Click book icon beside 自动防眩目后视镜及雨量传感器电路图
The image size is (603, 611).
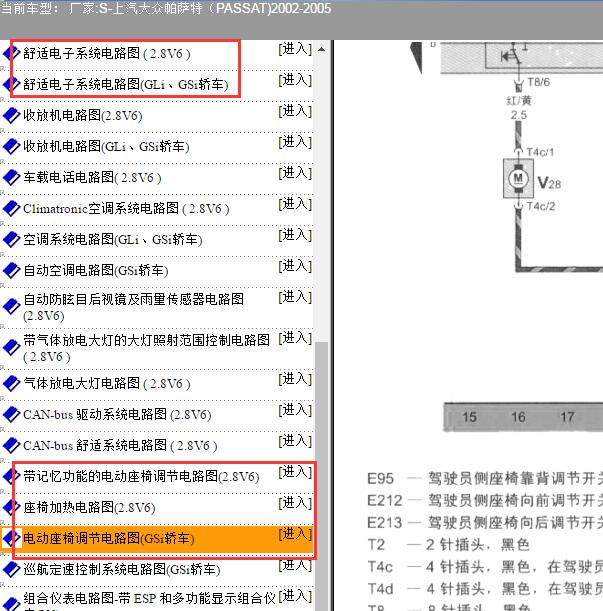point(11,306)
